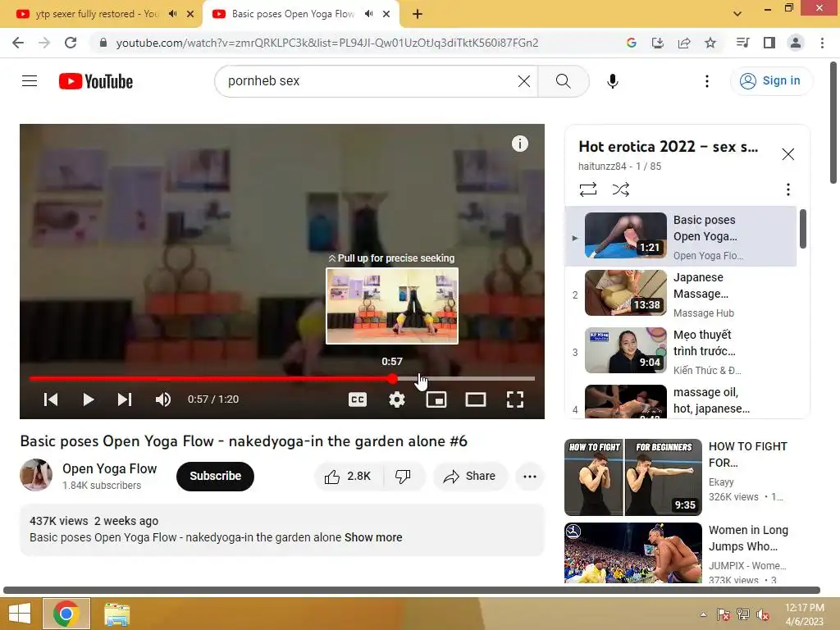Open playlist three-dot options menu
This screenshot has height=630, width=840.
point(787,189)
